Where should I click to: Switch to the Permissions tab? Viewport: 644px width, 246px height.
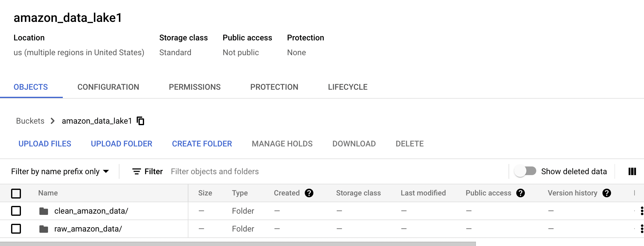[x=195, y=87]
